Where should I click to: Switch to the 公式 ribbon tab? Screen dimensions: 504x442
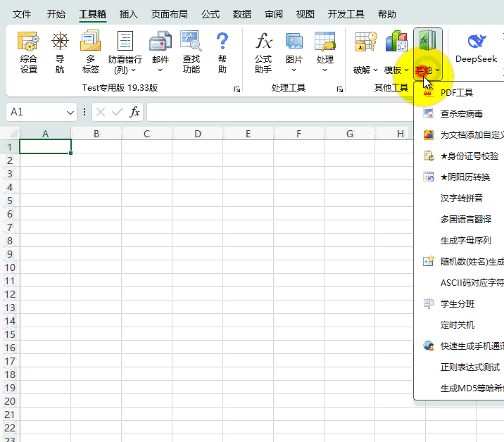click(x=210, y=14)
